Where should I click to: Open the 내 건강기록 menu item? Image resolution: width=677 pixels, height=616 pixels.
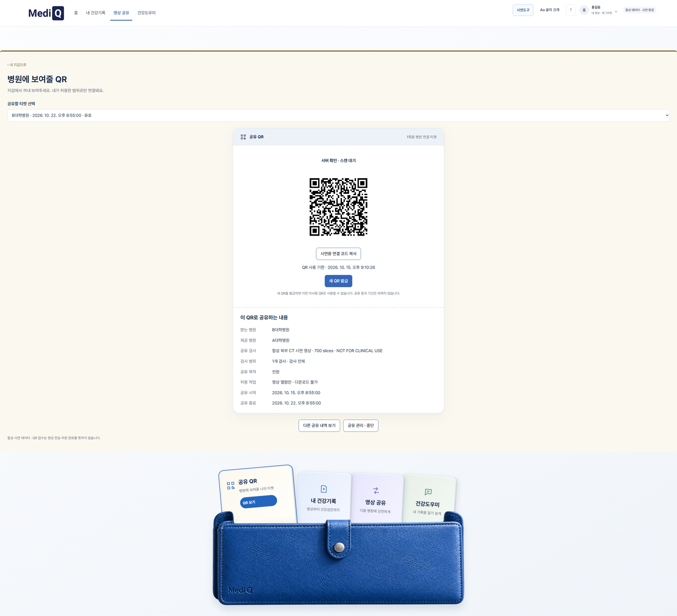96,13
